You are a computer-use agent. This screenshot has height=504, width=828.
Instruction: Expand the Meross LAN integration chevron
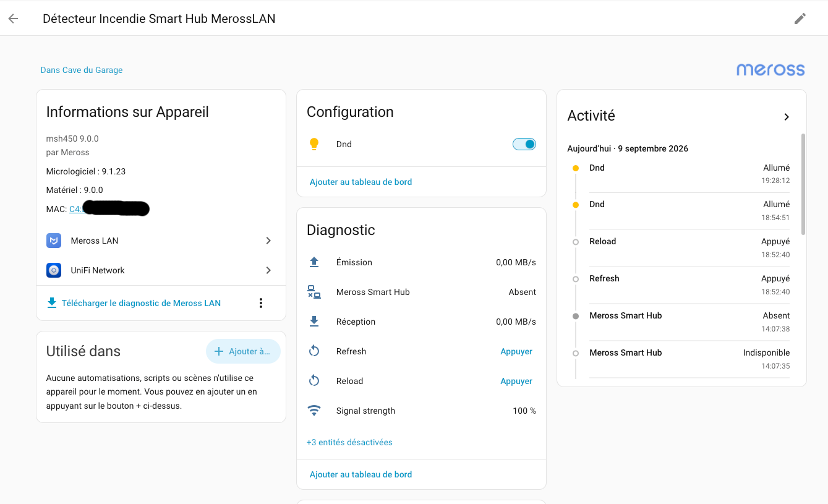[268, 241]
